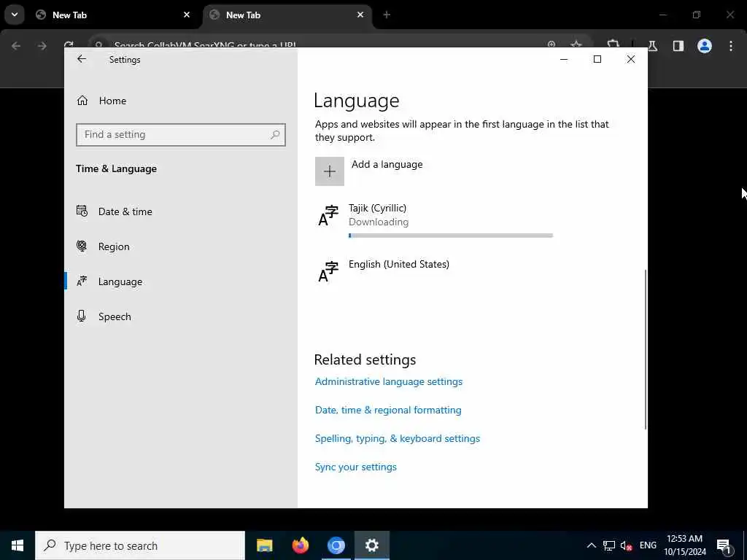This screenshot has height=560, width=747.
Task: Click the taskbar search box
Action: pyautogui.click(x=140, y=545)
